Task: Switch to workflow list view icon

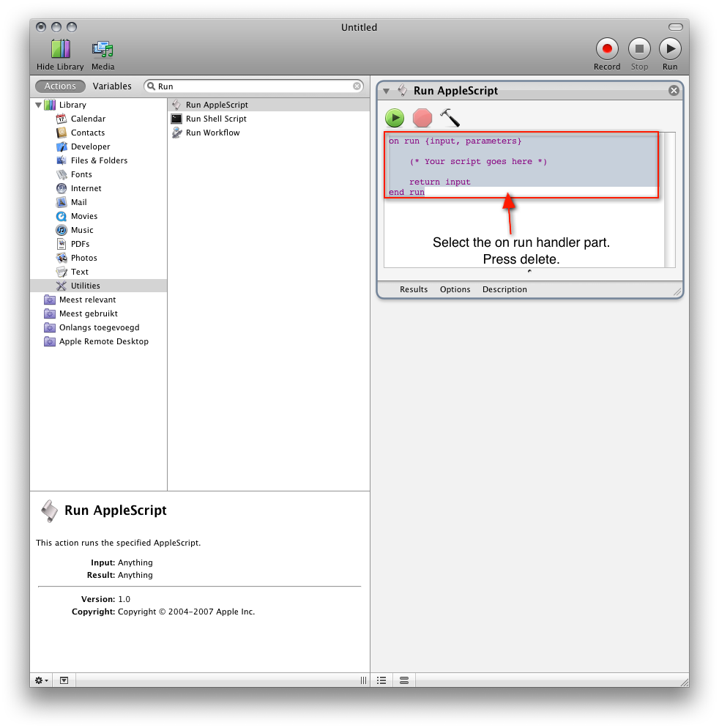Action: 381,680
